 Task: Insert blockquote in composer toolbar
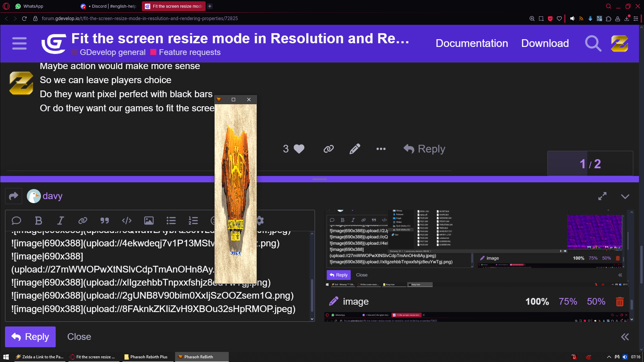(105, 221)
